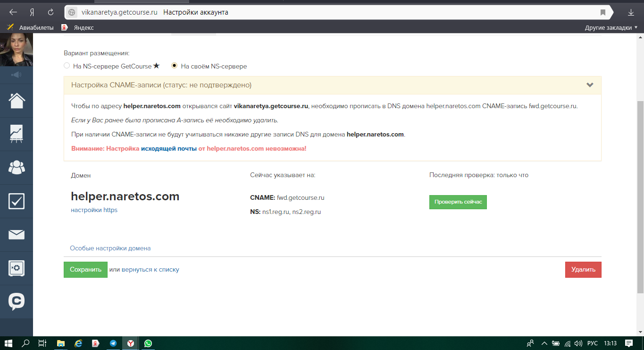Click the исходящей почты link
644x350 pixels.
click(169, 148)
